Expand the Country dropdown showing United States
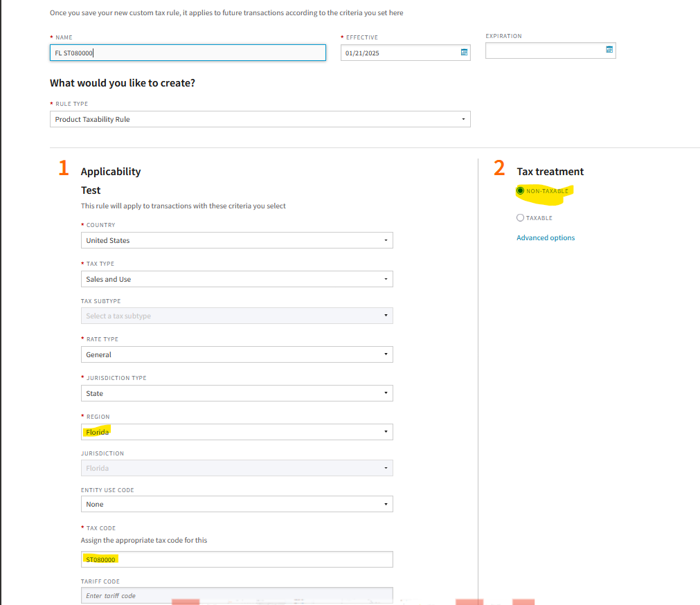Image resolution: width=700 pixels, height=605 pixels. click(x=237, y=240)
